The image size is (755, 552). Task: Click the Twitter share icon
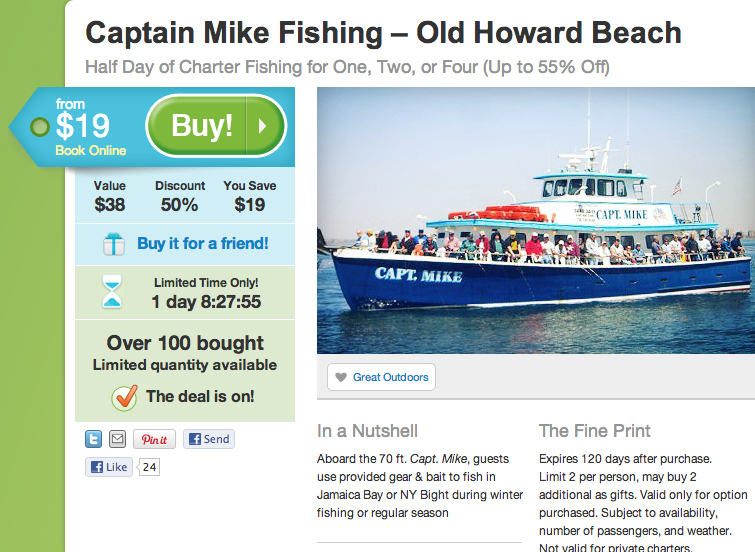pyautogui.click(x=93, y=439)
